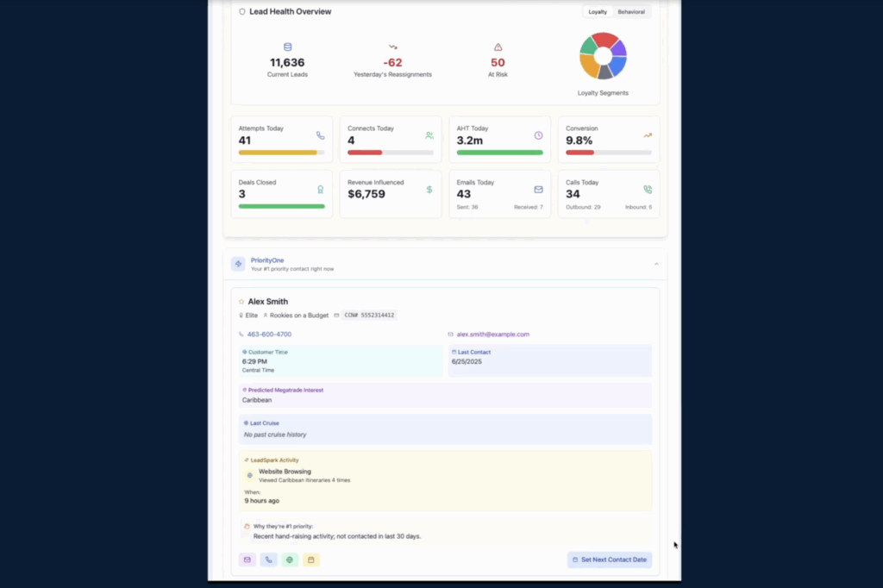Viewport: 883px width, 588px height.
Task: Switch to the Behavioral segment view
Action: 631,12
